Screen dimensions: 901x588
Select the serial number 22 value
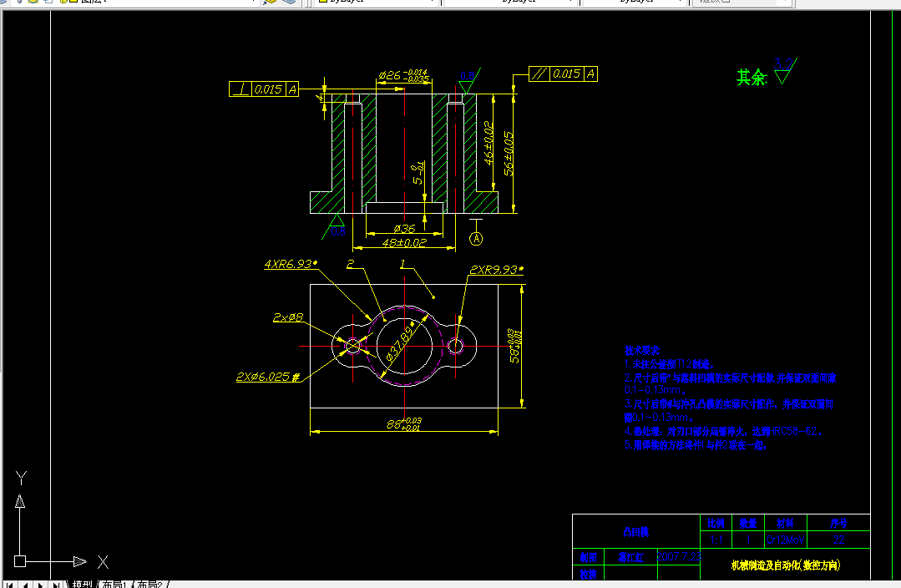tap(838, 540)
